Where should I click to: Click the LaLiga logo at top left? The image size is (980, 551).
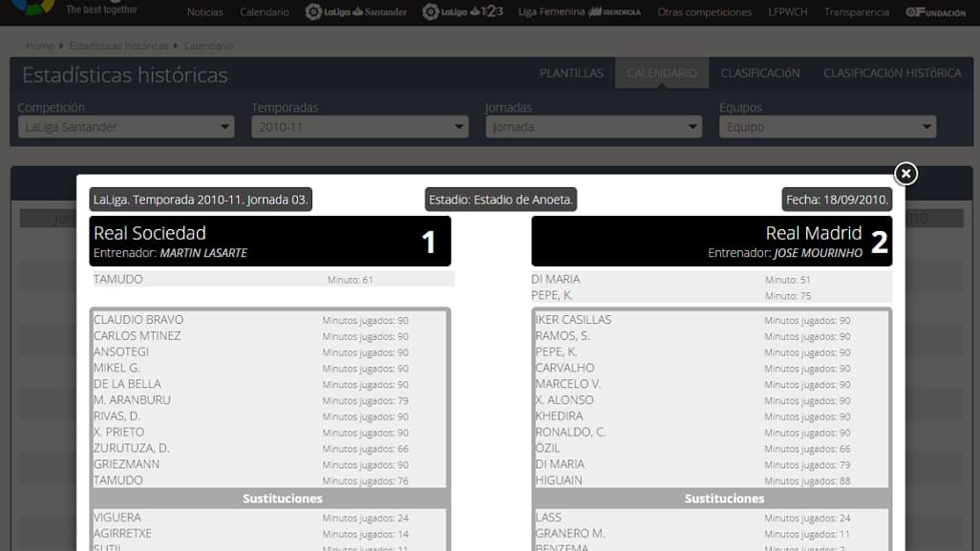coord(33,7)
